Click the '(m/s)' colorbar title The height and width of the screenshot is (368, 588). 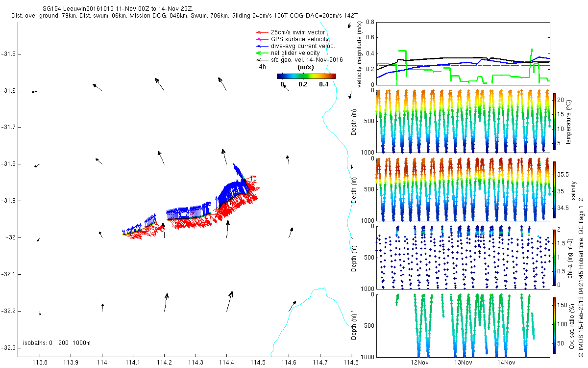[x=306, y=67]
